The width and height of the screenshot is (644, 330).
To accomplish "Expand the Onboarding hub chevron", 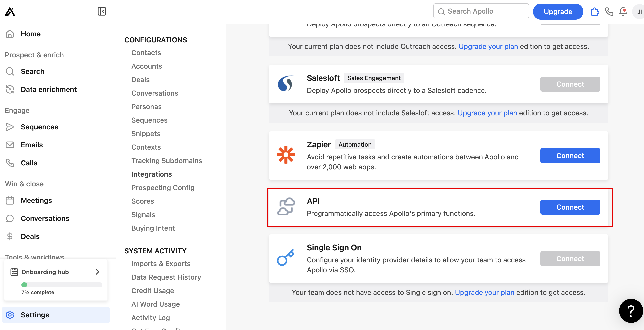I will pos(97,272).
